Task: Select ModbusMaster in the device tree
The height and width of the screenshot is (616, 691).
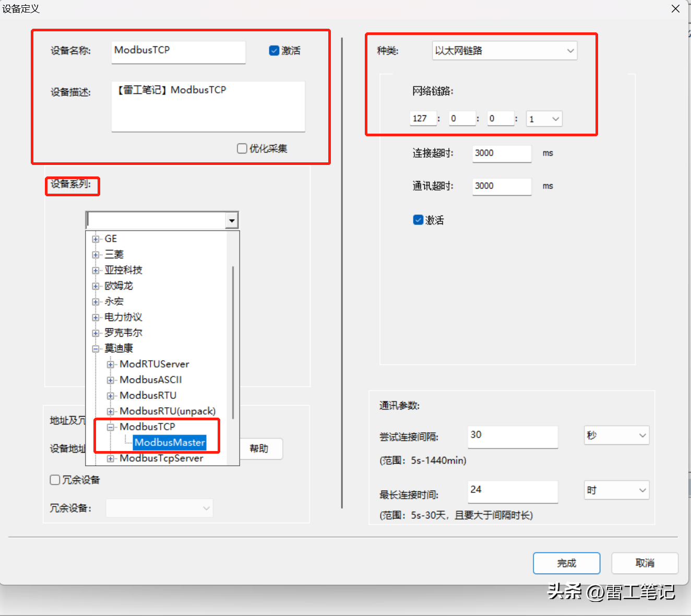Action: click(x=170, y=443)
